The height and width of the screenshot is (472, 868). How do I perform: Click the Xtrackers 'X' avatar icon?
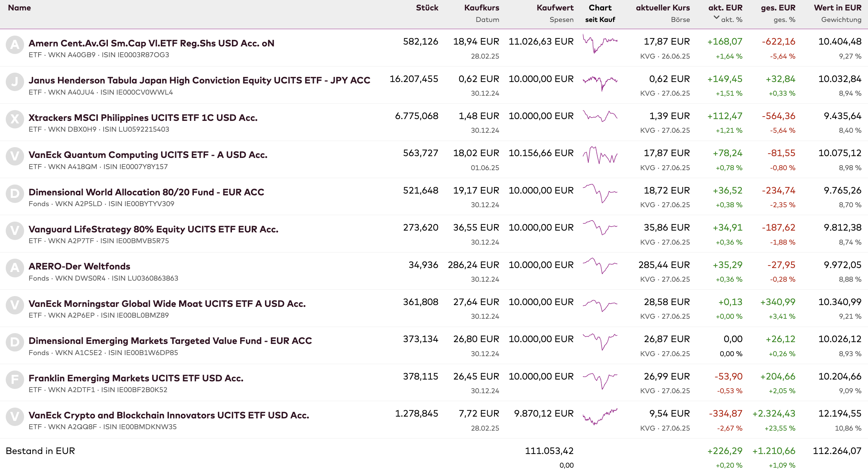click(15, 119)
